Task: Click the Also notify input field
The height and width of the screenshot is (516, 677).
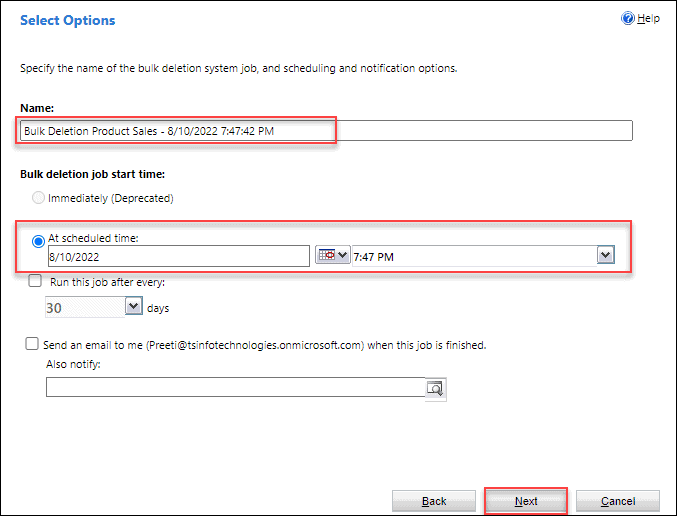Action: [x=236, y=387]
